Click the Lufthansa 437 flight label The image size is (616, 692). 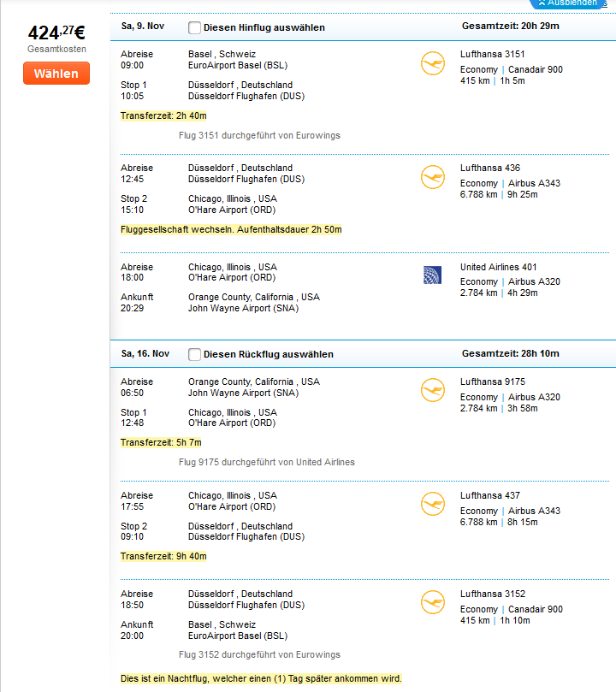tap(489, 495)
